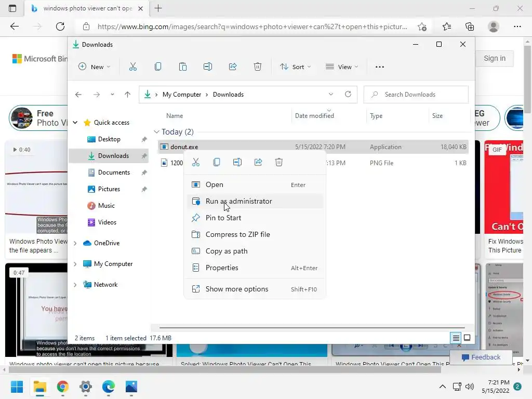
Task: Open the View dropdown
Action: point(342,67)
